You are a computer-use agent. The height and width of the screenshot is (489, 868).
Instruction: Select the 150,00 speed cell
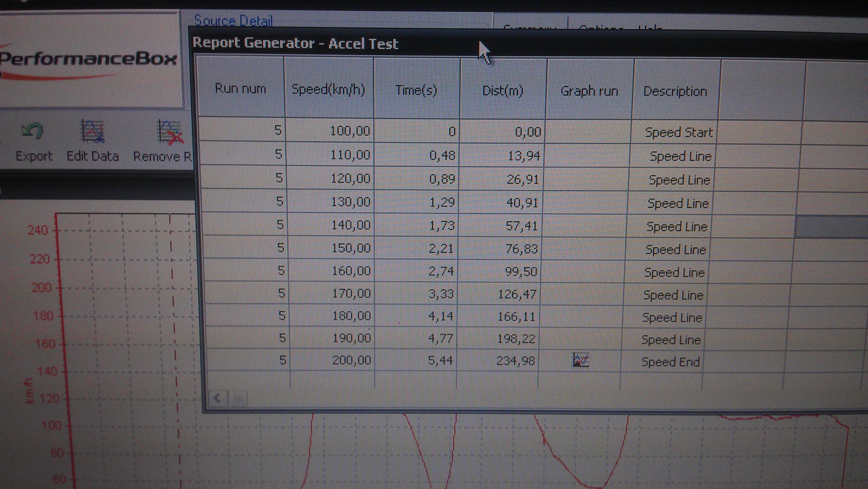click(351, 248)
